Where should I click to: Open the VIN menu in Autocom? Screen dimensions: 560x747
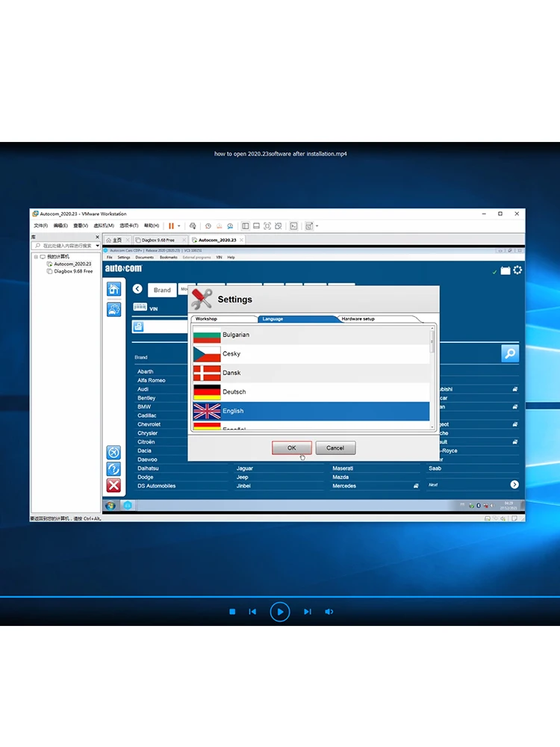click(x=219, y=257)
